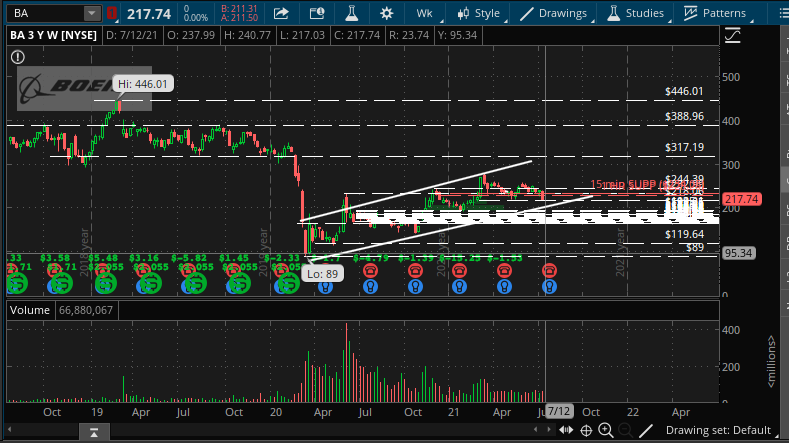Open the Patterns menu

[x=715, y=13]
